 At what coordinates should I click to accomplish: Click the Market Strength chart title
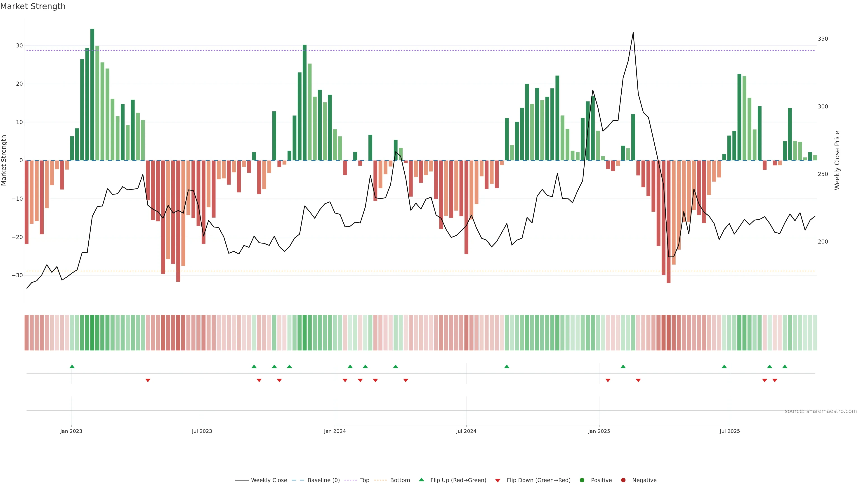point(33,6)
